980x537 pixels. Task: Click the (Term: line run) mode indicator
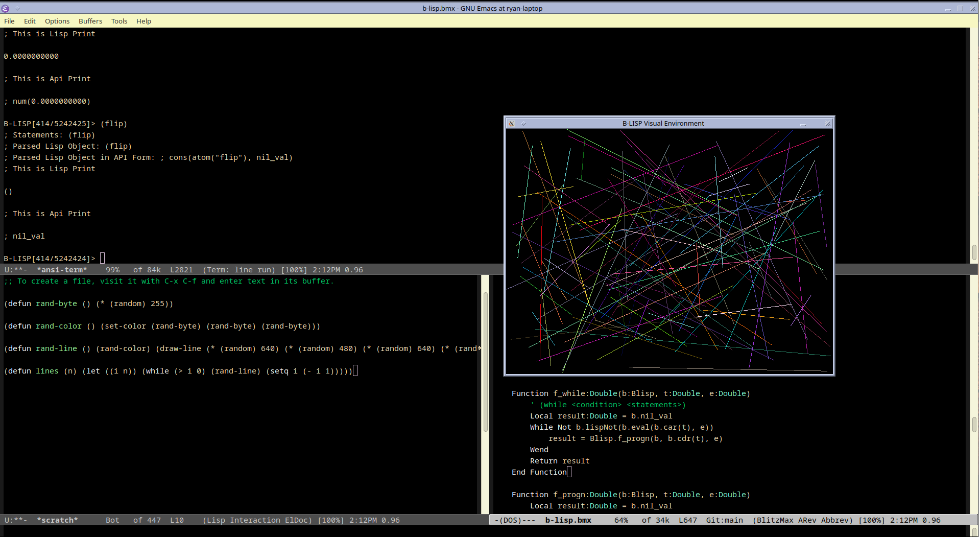click(x=239, y=270)
